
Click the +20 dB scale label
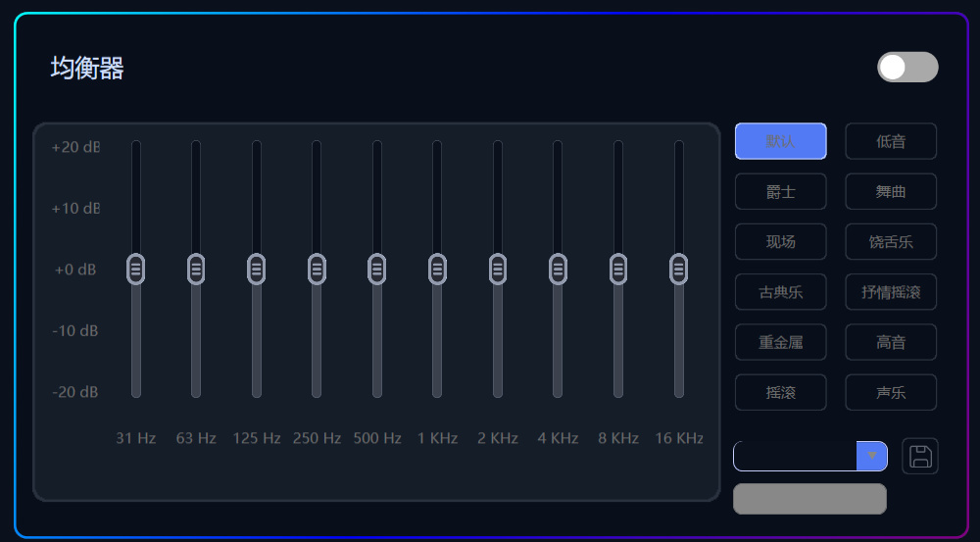point(75,148)
